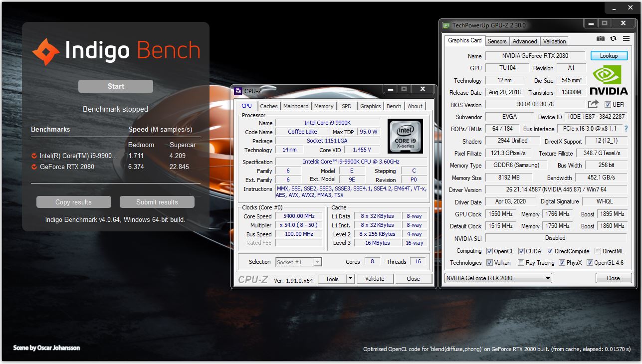Click the Indigo Bench logo icon

45,52
